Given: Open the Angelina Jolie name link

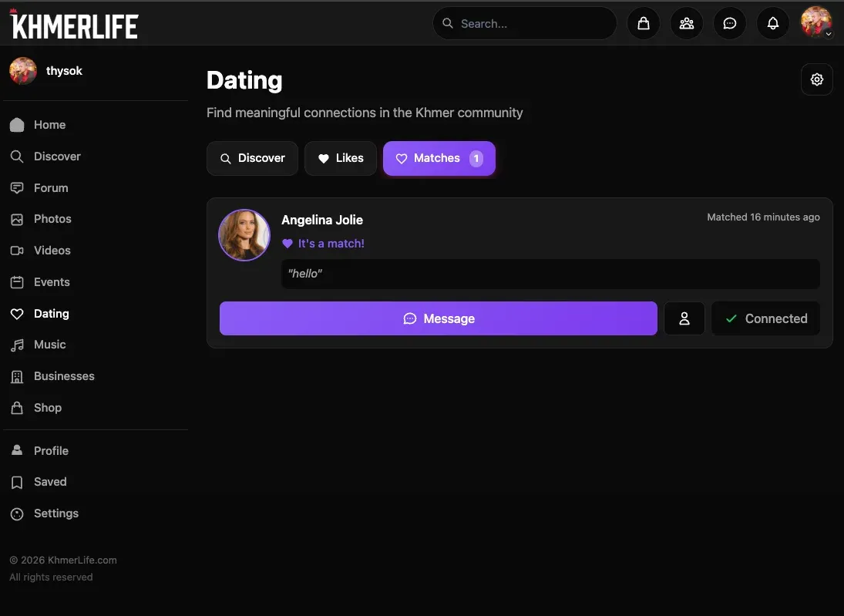Looking at the screenshot, I should point(322,220).
